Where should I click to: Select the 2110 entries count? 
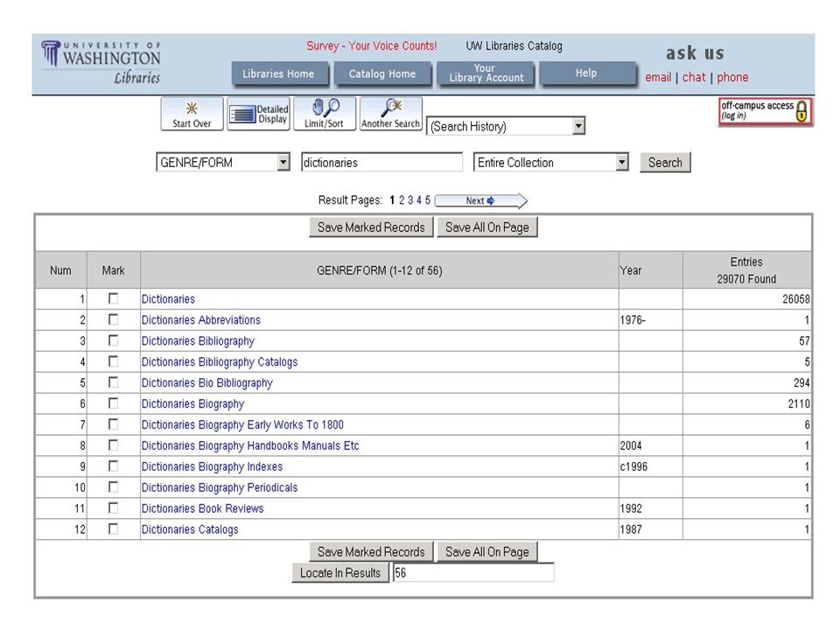[x=799, y=403]
